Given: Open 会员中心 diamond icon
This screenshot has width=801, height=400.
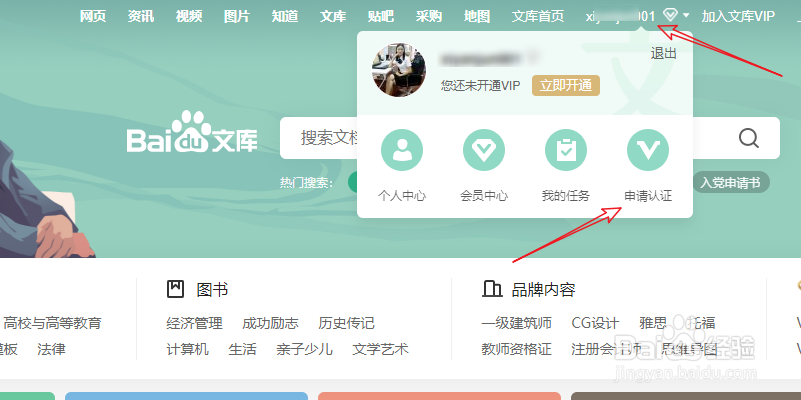Looking at the screenshot, I should coord(484,150).
